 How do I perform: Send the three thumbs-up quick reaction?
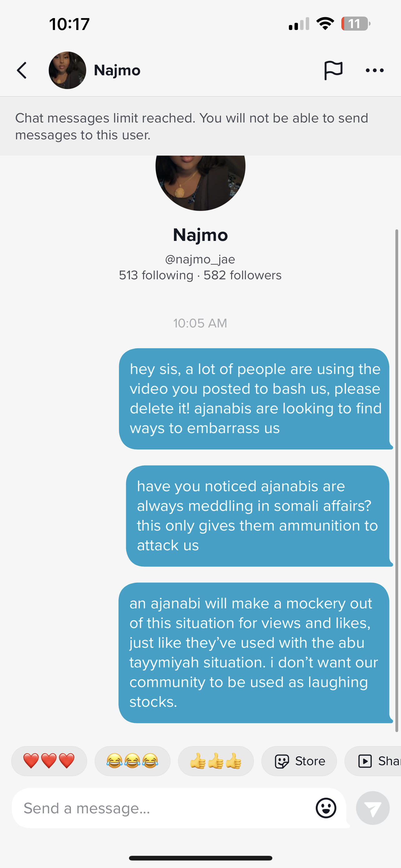216,761
